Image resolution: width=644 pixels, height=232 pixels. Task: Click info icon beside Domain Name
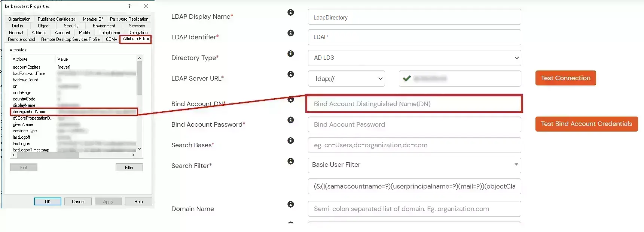coord(290,204)
